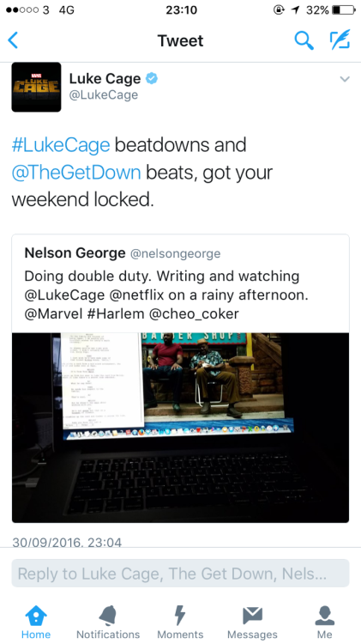View the @nelsongeorge handle

[x=175, y=254]
